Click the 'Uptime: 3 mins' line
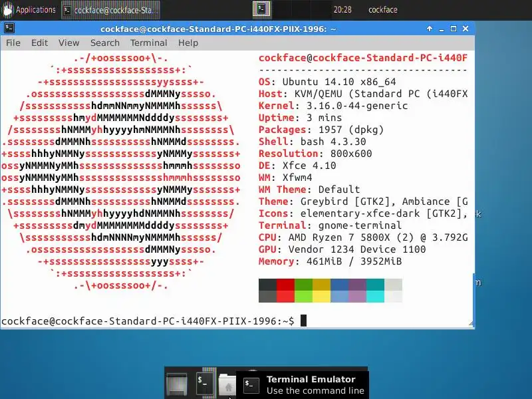Image resolution: width=532 pixels, height=399 pixels. point(301,118)
